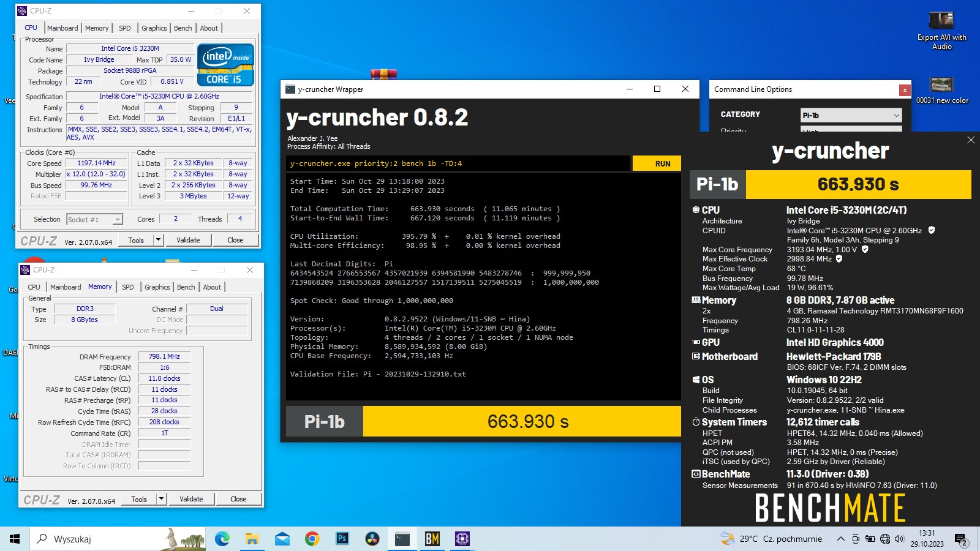The image size is (980, 551).
Task: Click the CPU section icon in BenchMate result
Action: [x=696, y=210]
